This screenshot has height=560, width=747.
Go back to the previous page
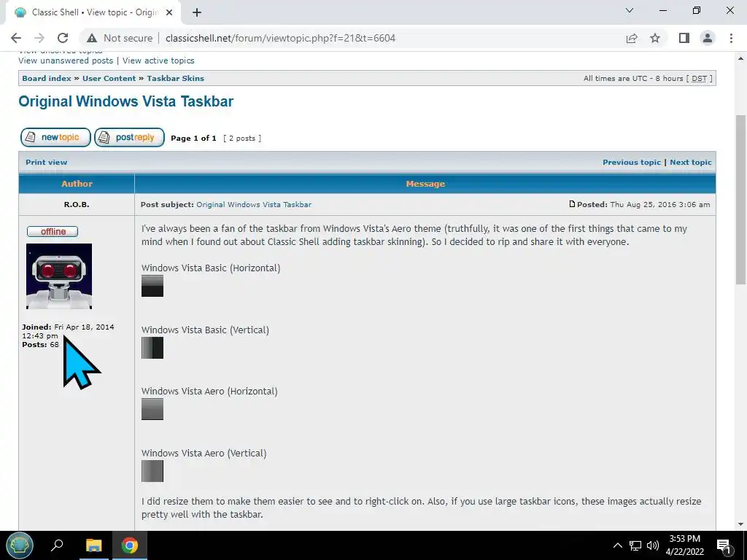[x=16, y=38]
